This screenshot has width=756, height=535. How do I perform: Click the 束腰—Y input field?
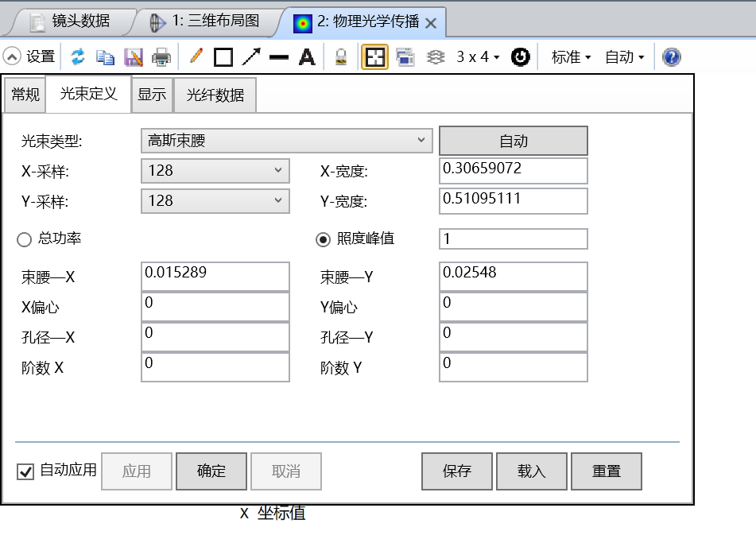(x=513, y=277)
